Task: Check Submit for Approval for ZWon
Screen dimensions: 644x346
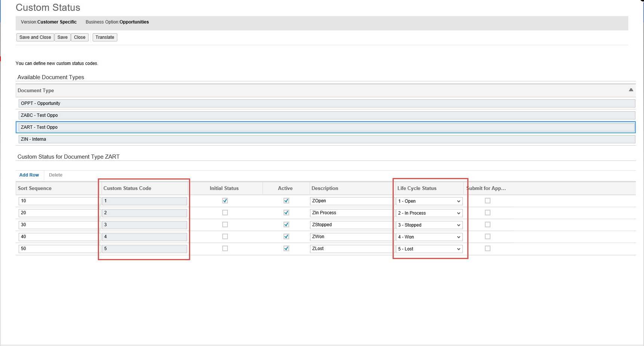Action: (487, 237)
